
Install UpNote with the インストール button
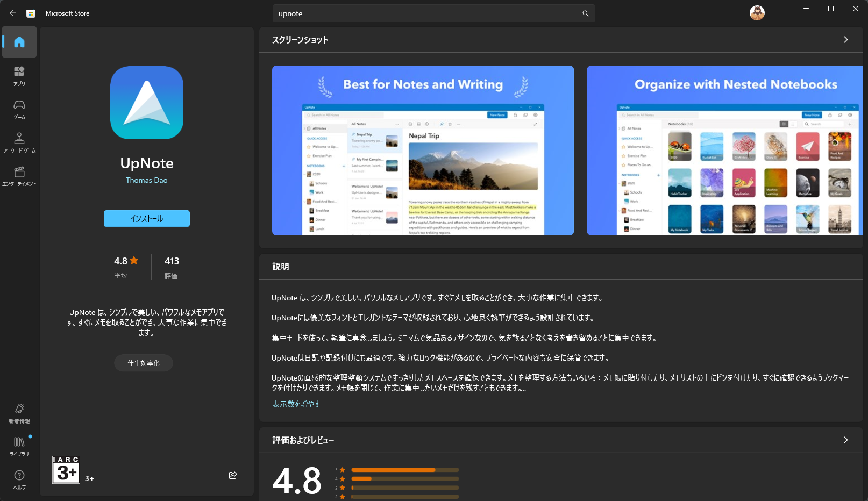click(147, 218)
